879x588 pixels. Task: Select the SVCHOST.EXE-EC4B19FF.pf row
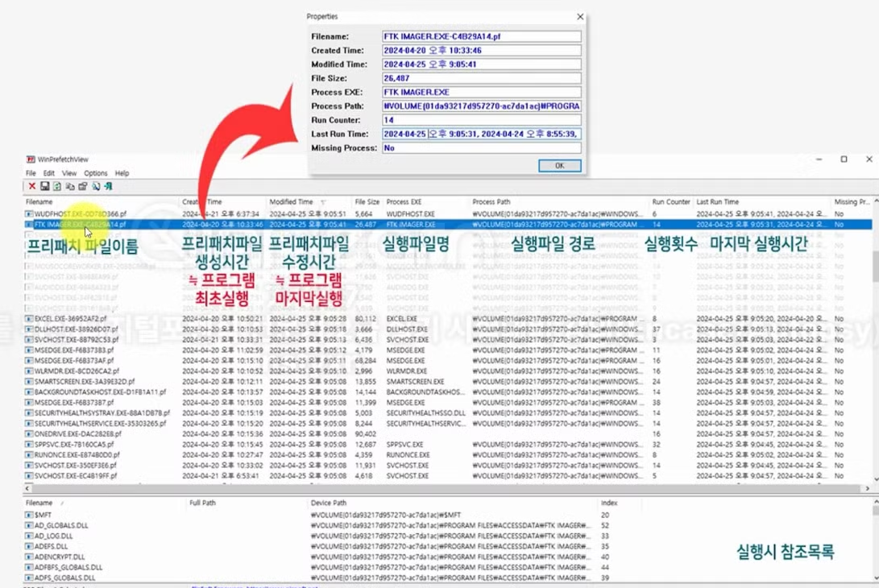[x=447, y=476]
